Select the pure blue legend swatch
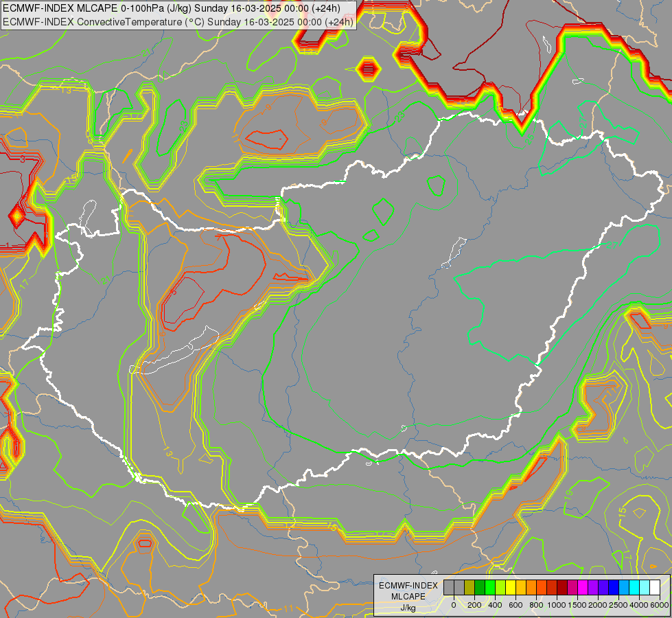The image size is (672, 618). 614,587
